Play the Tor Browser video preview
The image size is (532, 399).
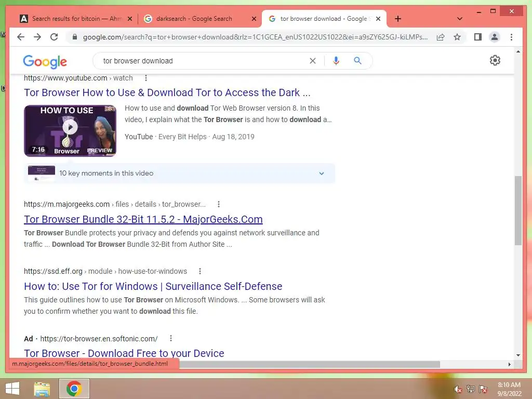click(x=70, y=127)
